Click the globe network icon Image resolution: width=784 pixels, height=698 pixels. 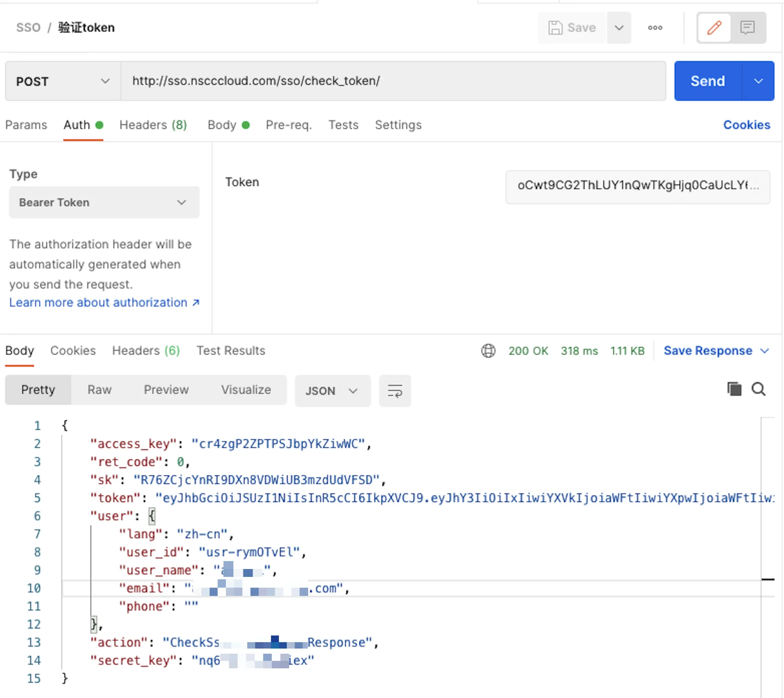point(488,351)
